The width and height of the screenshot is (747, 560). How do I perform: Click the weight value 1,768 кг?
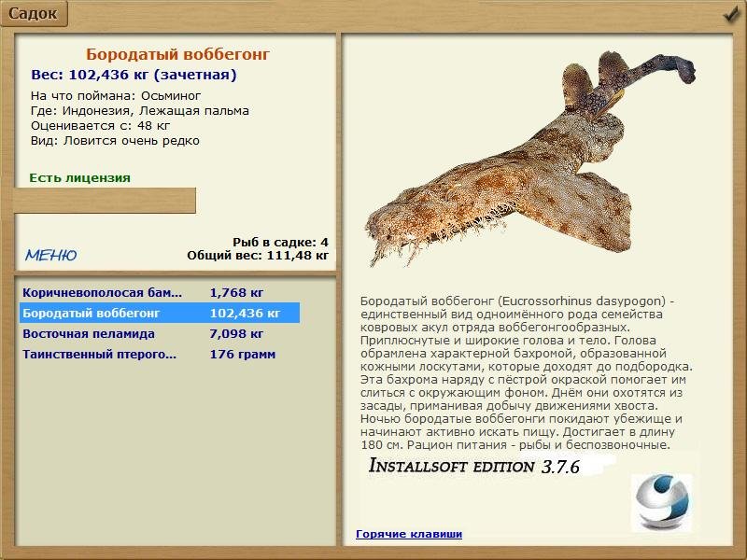coord(236,292)
